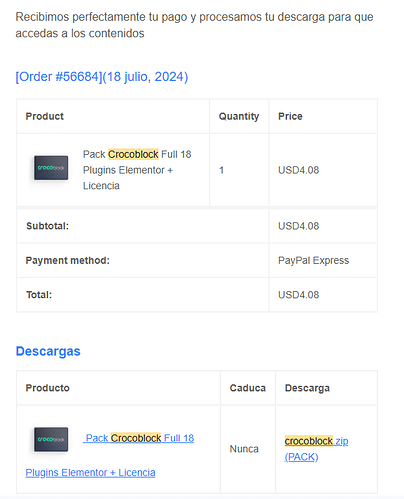Open the Order #56684 heading link
Viewport: 404px width, 499px height.
(102, 77)
